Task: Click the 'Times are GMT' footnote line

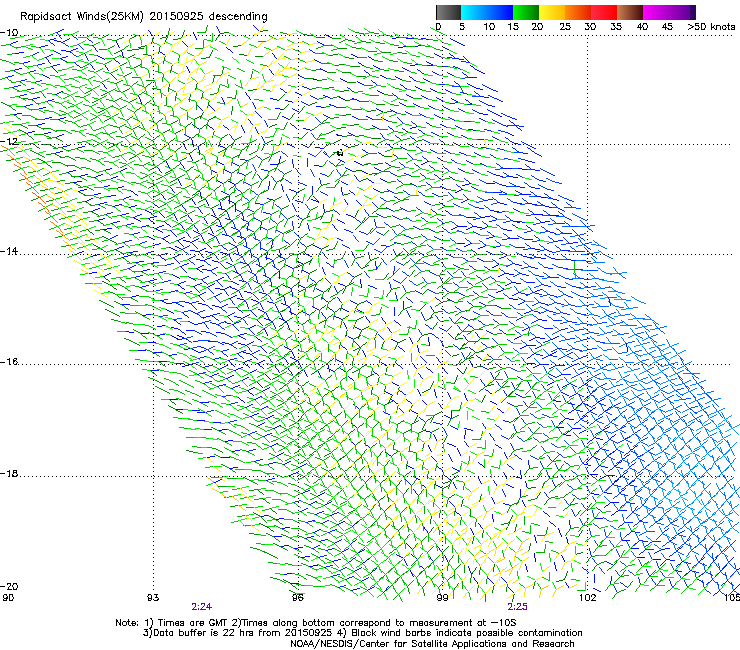Action: tap(316, 623)
